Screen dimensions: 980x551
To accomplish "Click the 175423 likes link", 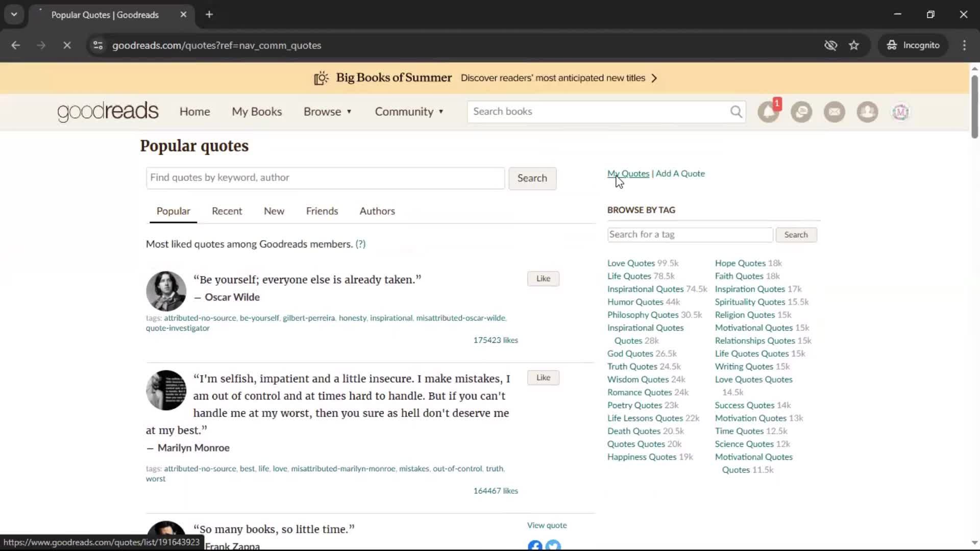I will pyautogui.click(x=496, y=340).
